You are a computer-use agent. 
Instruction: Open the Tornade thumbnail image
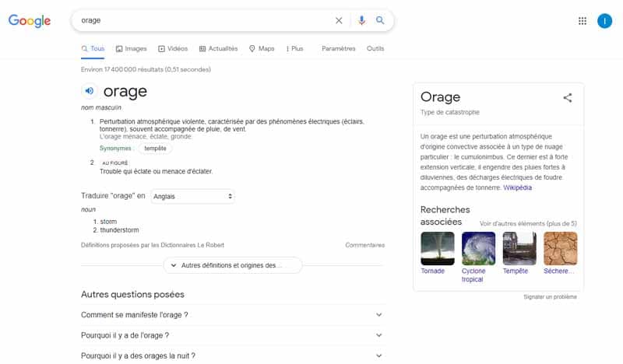click(x=438, y=248)
